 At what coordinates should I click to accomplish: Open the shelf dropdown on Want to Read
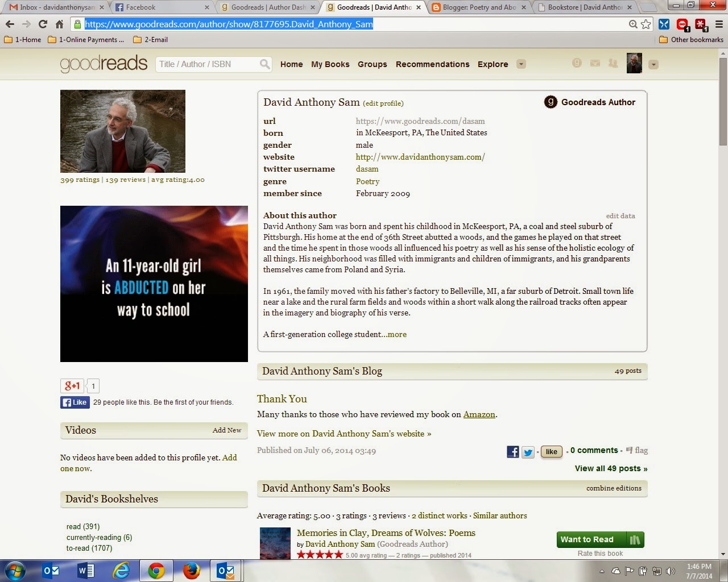click(x=635, y=539)
